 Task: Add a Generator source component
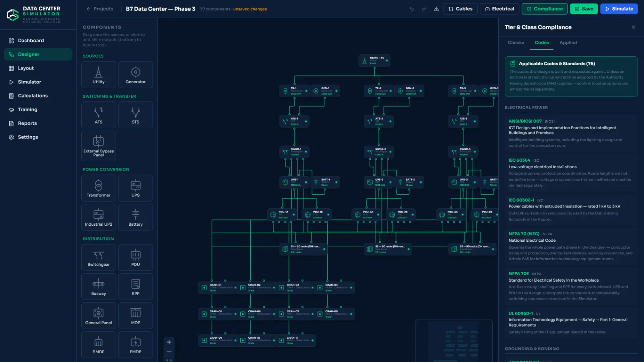click(136, 75)
